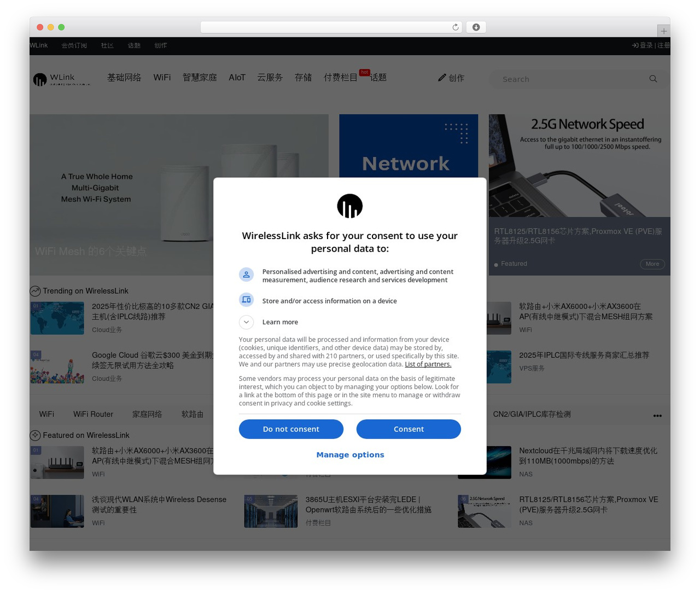Open the 基础网络 menu
Image resolution: width=700 pixels, height=593 pixels.
coord(124,78)
